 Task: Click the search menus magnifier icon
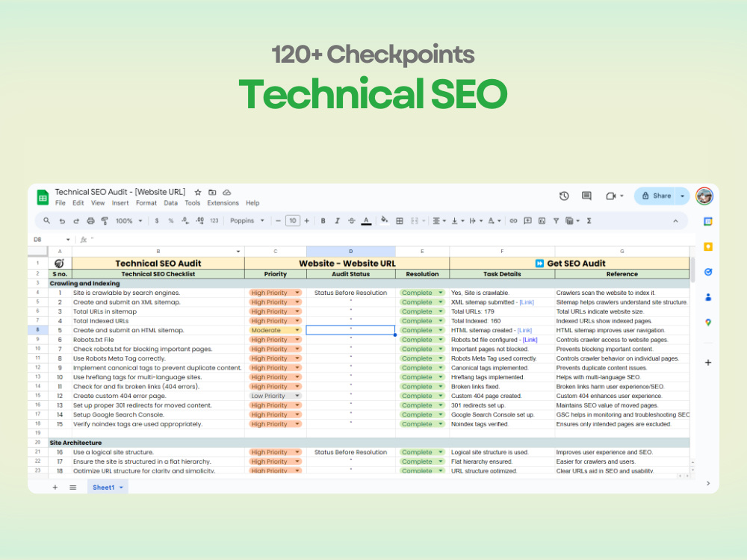[46, 220]
